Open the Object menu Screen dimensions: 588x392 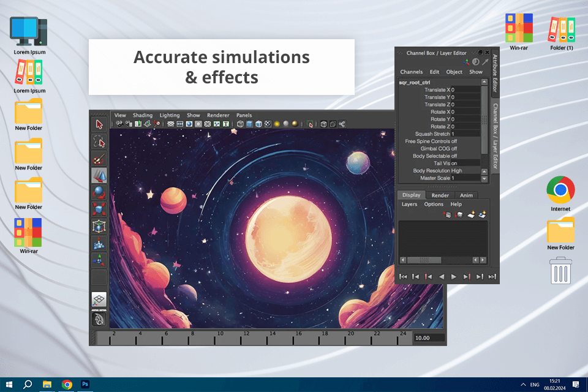pos(454,72)
